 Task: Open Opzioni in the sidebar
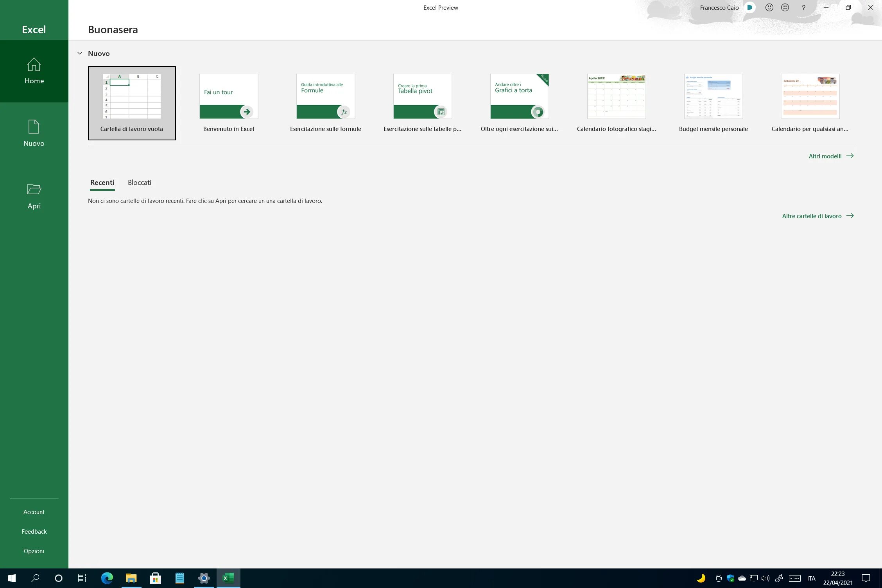click(x=34, y=551)
